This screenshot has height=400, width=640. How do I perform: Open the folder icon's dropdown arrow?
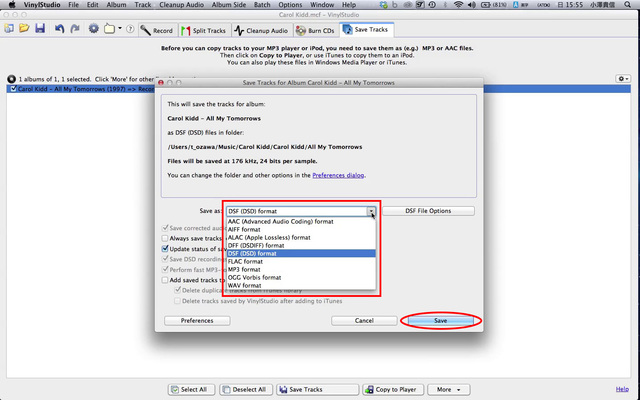pos(120,29)
